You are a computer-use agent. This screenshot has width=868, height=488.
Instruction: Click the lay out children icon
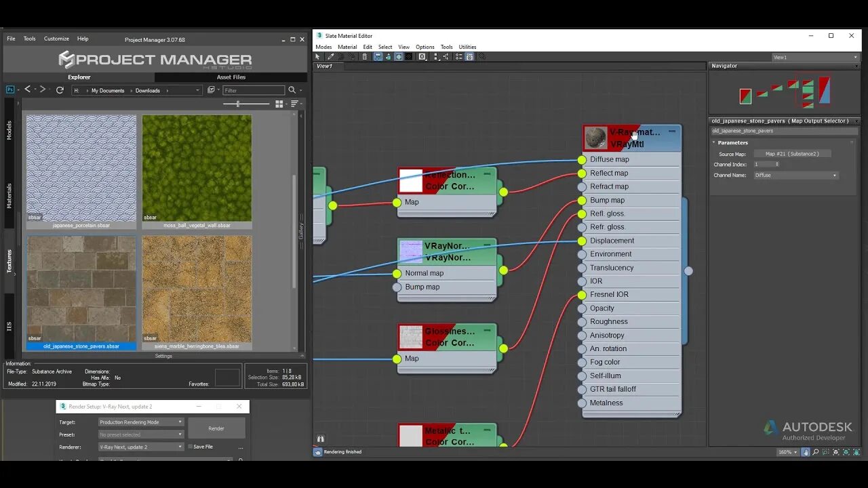point(446,57)
